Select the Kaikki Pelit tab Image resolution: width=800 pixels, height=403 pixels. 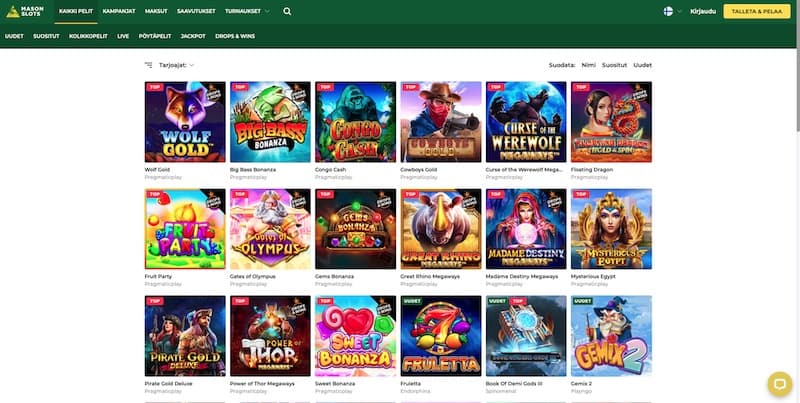pyautogui.click(x=76, y=11)
